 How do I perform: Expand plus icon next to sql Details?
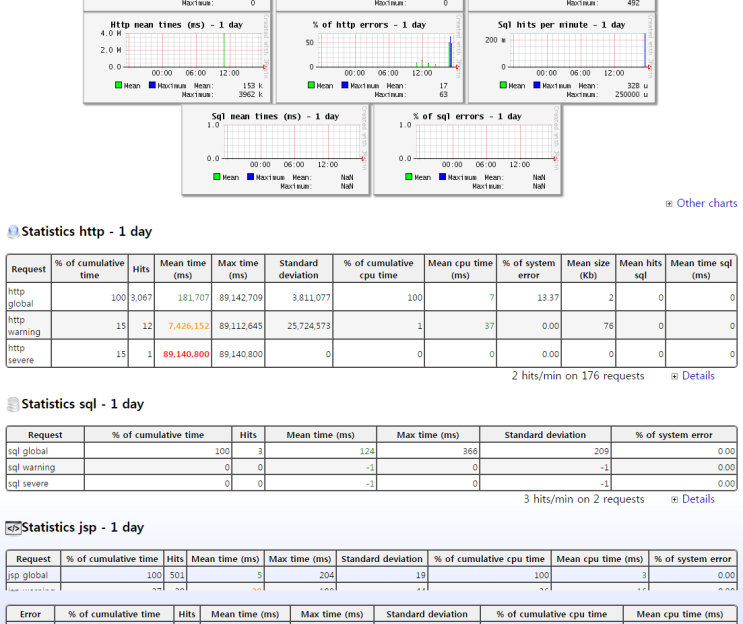click(x=674, y=500)
